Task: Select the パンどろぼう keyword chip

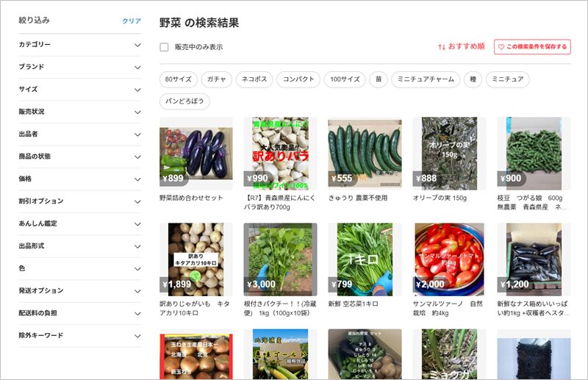Action: [184, 101]
